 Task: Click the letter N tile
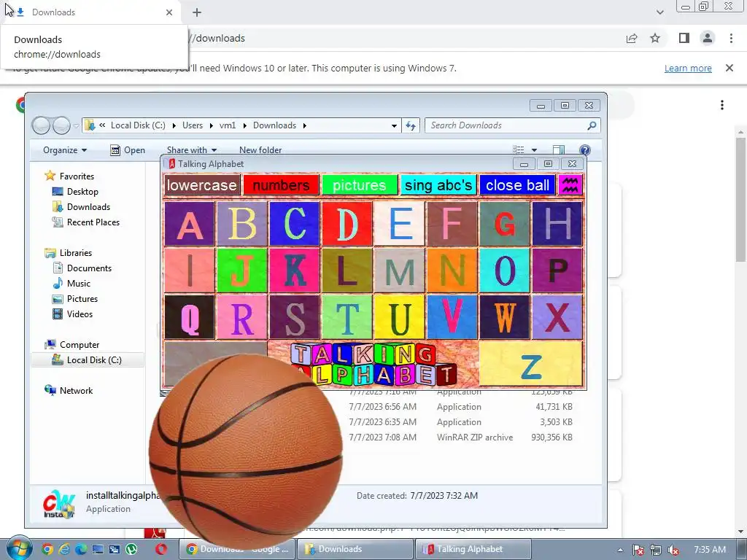[x=452, y=270]
